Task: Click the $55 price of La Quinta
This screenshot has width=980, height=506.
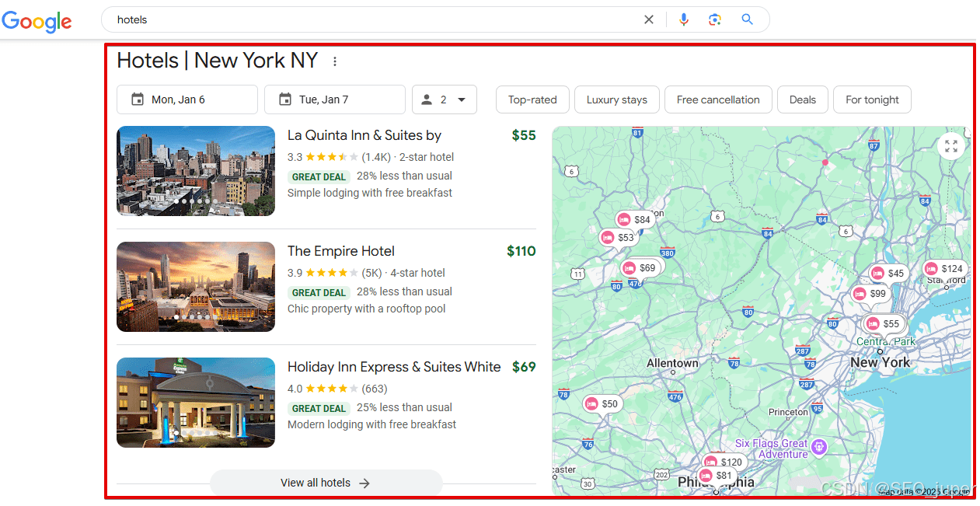Action: (x=524, y=135)
